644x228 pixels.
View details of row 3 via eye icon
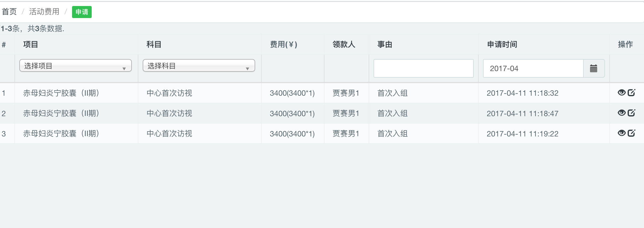click(x=622, y=133)
